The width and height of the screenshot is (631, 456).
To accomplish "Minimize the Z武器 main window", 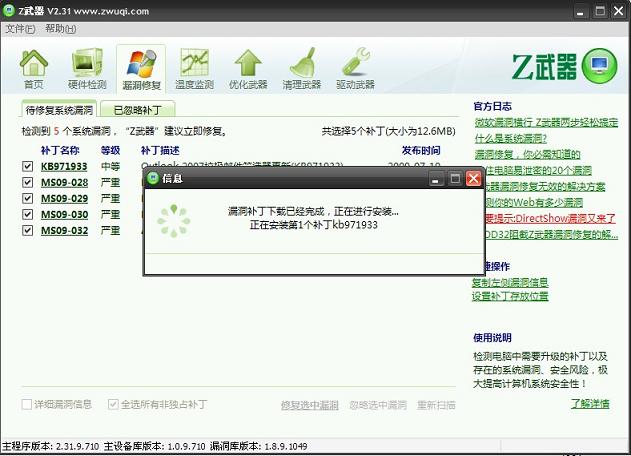I will pos(580,11).
